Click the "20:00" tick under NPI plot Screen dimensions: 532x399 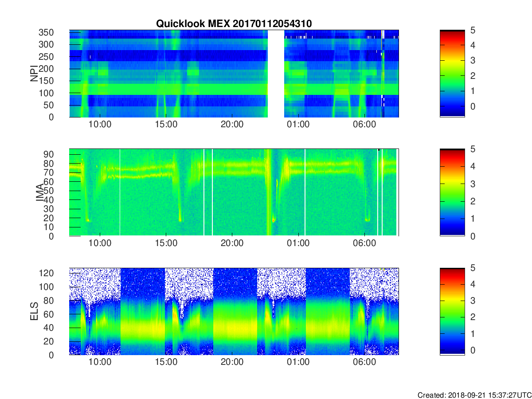click(232, 124)
